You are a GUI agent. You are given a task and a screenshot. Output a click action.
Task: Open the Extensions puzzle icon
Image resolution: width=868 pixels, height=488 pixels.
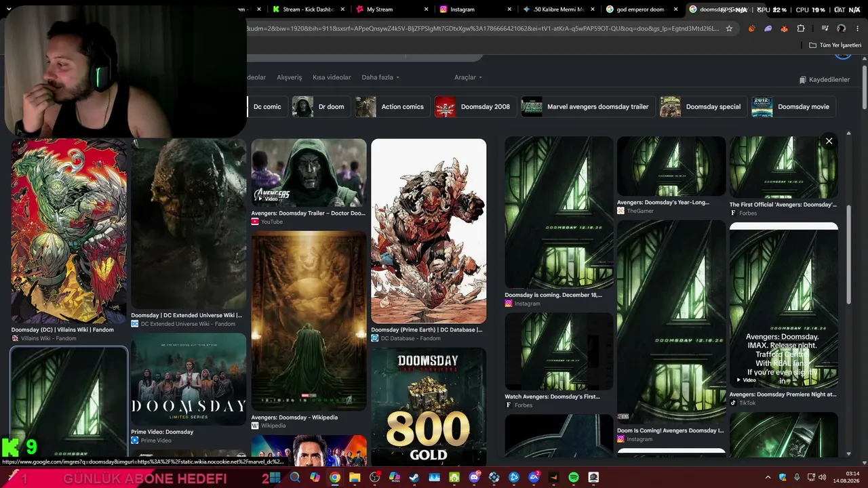point(801,28)
